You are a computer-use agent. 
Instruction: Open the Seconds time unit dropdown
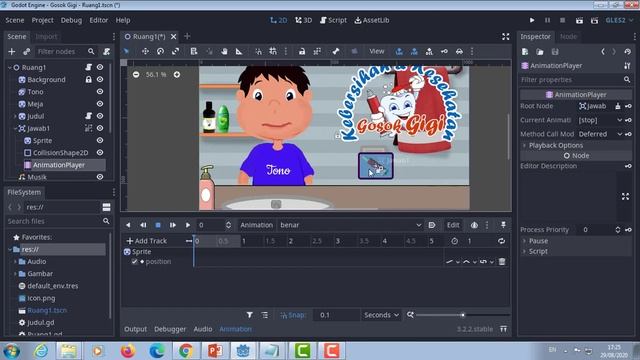tap(381, 315)
